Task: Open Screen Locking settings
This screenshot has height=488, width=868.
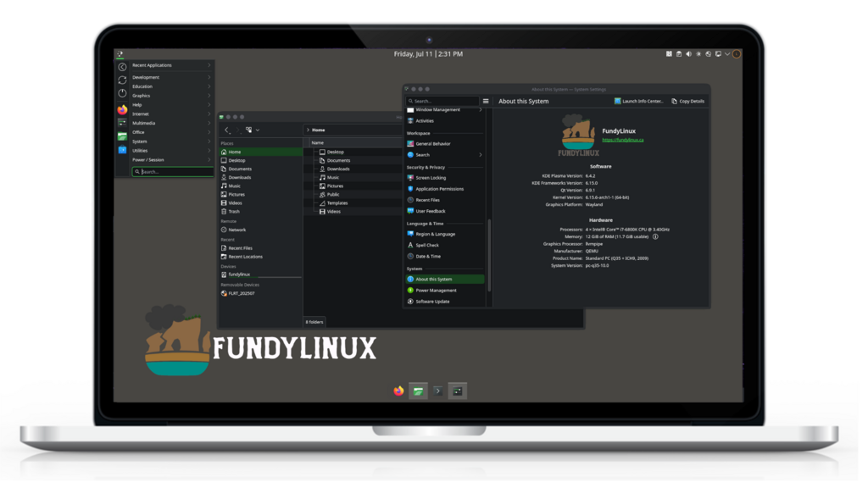Action: [x=431, y=178]
